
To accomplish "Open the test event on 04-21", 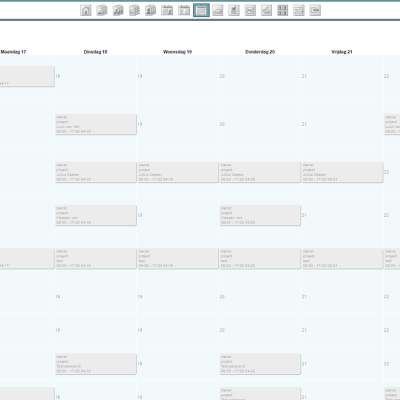I will pos(342,259).
